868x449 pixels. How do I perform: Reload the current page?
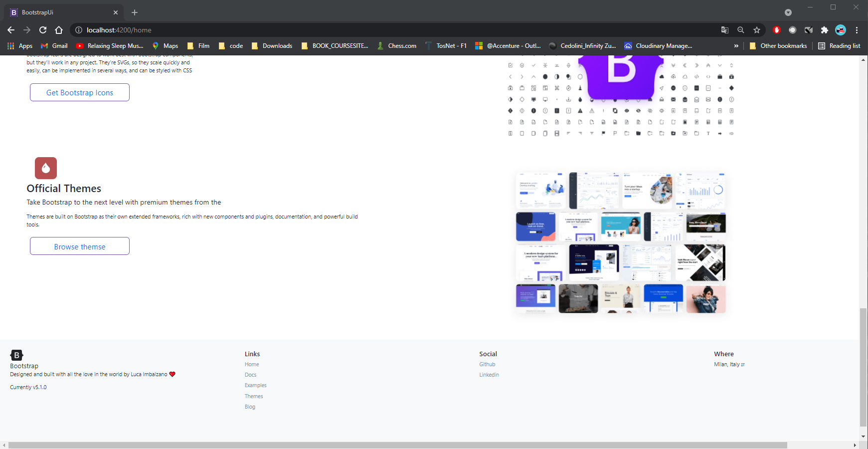pos(43,30)
